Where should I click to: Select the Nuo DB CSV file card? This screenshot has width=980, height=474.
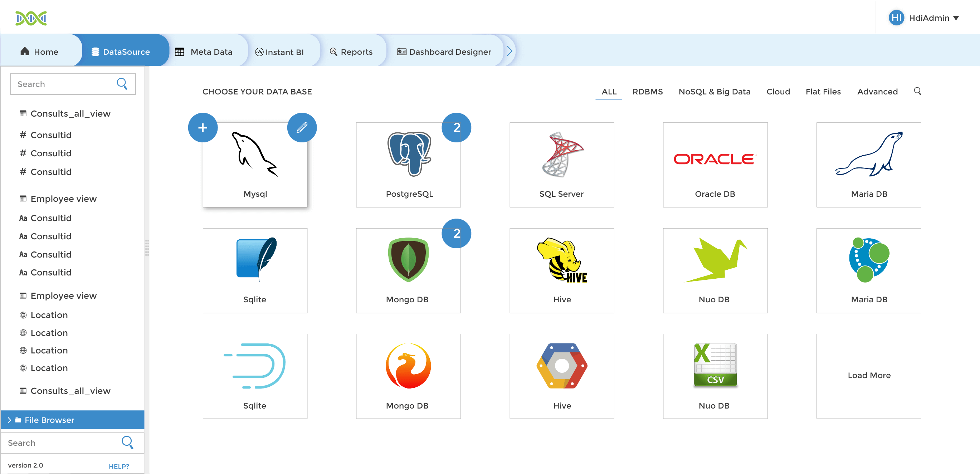[x=715, y=376]
